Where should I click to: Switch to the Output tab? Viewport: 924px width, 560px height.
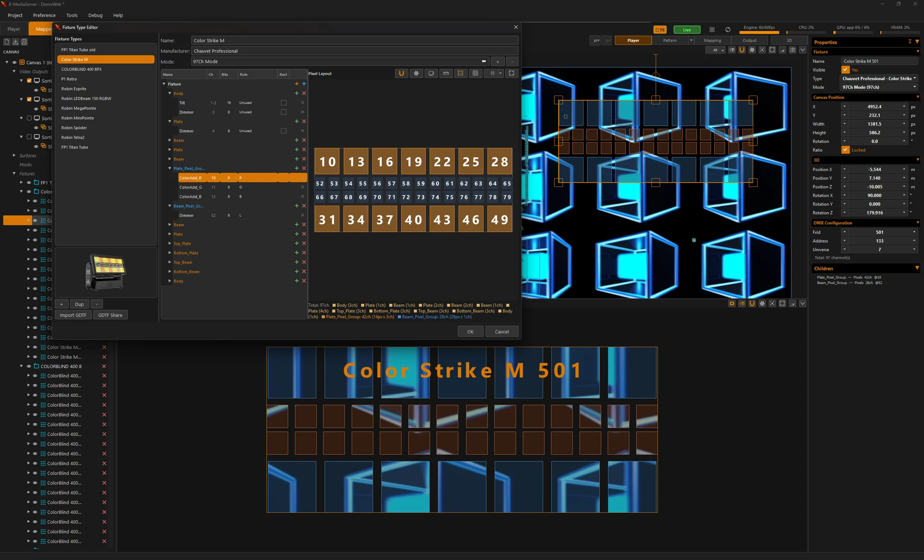click(x=749, y=41)
